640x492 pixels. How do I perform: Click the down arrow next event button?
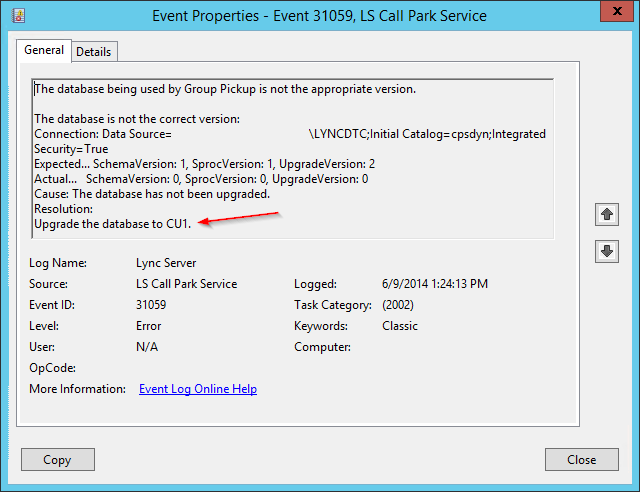point(607,251)
